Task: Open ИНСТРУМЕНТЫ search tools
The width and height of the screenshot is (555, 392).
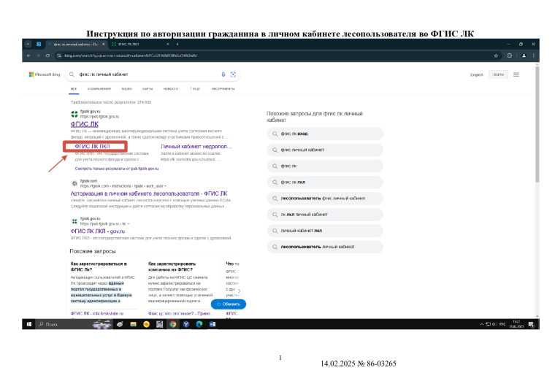Action: (x=223, y=89)
